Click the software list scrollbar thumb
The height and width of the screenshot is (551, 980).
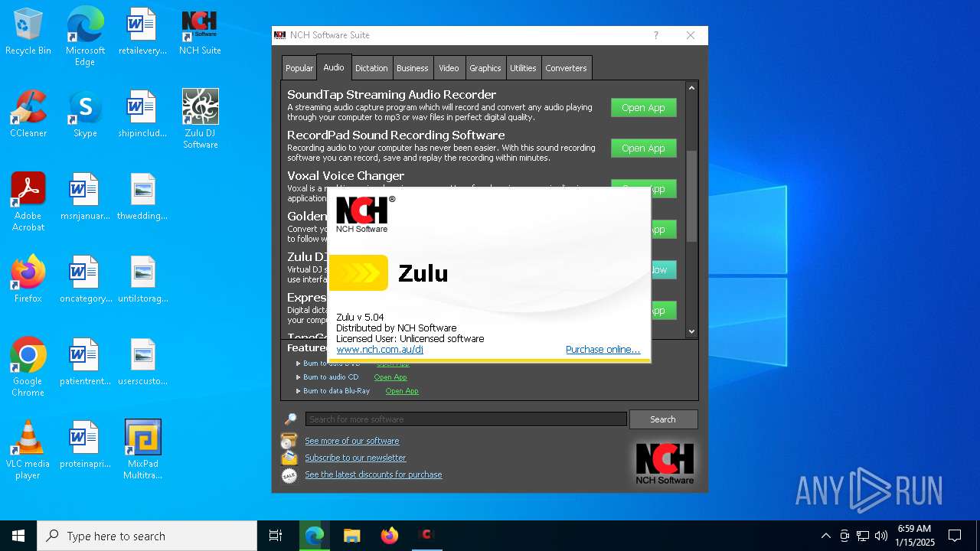point(691,196)
